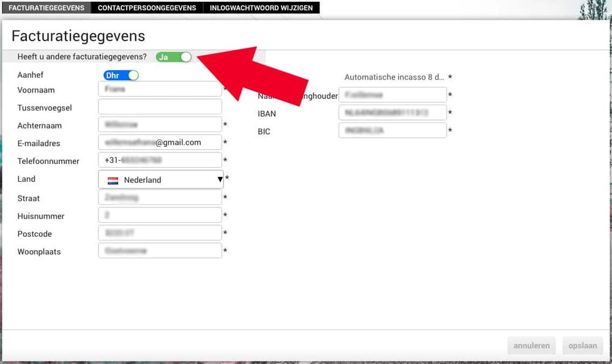Click the empty Tussenvoegsel field
Viewport: 612px width, 364px height.
pos(160,106)
